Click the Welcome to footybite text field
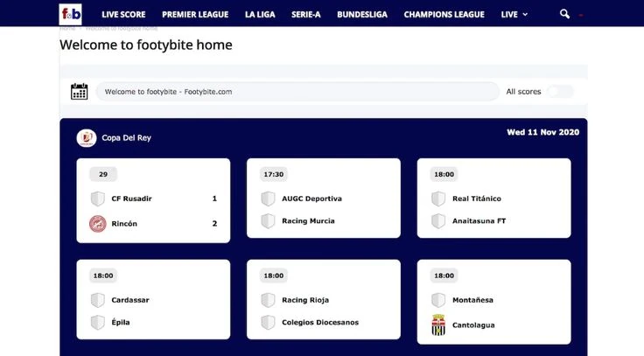This screenshot has height=356, width=644. [x=297, y=91]
